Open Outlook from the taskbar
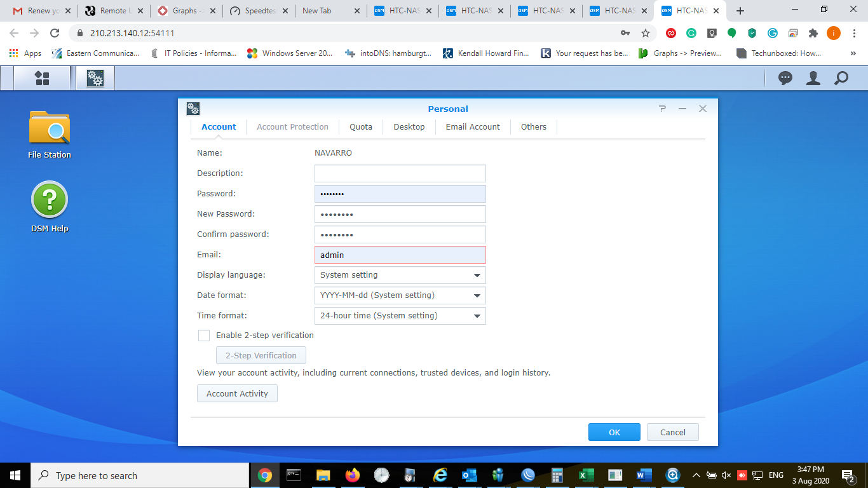 [x=469, y=475]
